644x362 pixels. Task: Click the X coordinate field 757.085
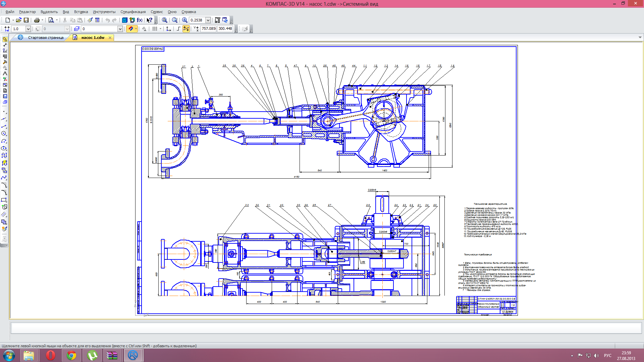[x=208, y=29]
